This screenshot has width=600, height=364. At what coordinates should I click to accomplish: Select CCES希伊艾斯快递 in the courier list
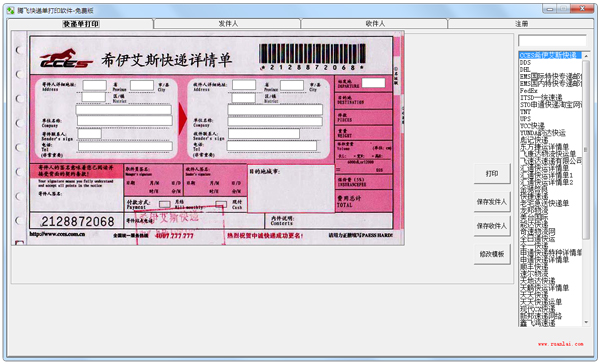coord(550,55)
